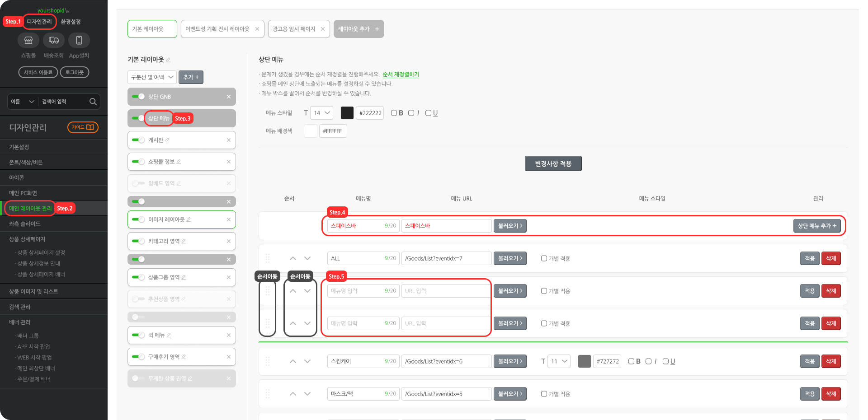Check 개별 적용 for the 마스크/팩 row
The width and height of the screenshot is (868, 420).
pos(544,394)
